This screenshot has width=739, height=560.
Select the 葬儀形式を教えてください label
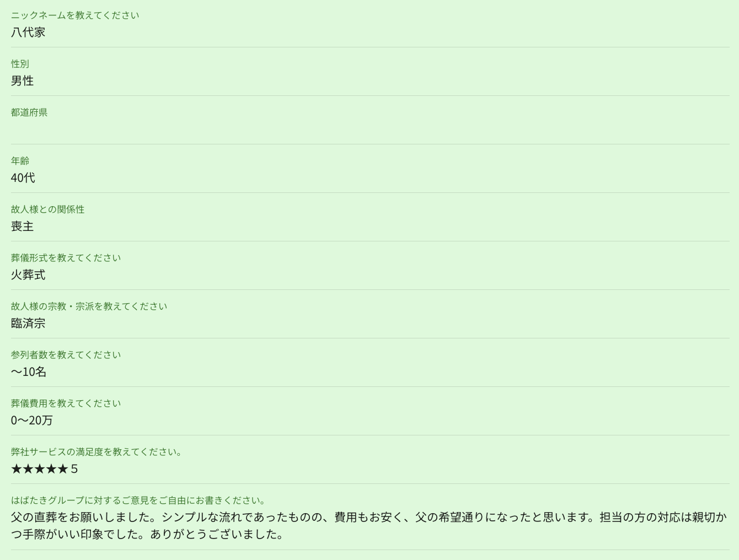pyautogui.click(x=66, y=258)
